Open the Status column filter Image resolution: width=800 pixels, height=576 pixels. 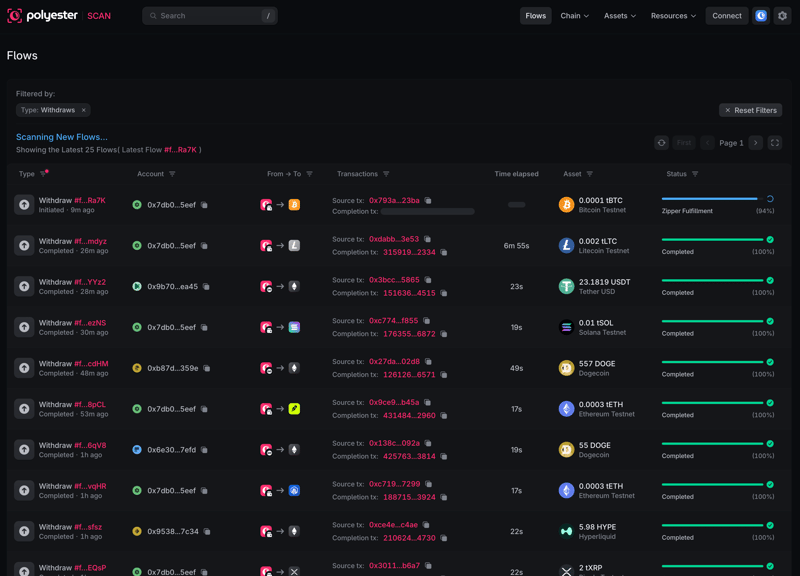[x=695, y=174]
